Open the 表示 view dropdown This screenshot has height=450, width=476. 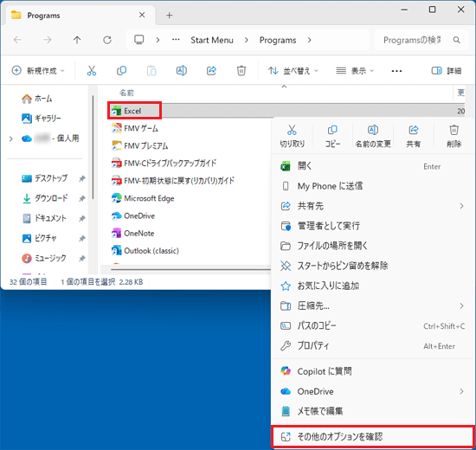pos(355,71)
